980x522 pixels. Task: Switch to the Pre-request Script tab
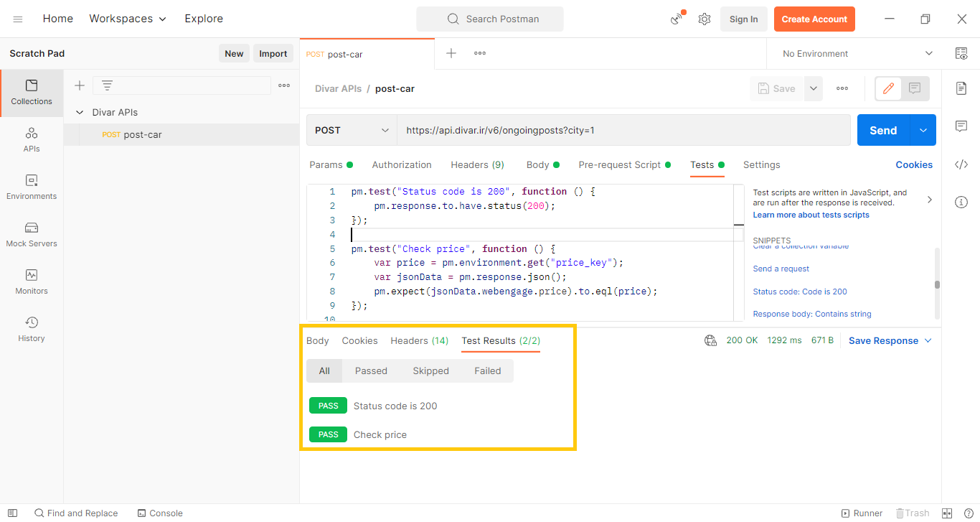(x=624, y=164)
